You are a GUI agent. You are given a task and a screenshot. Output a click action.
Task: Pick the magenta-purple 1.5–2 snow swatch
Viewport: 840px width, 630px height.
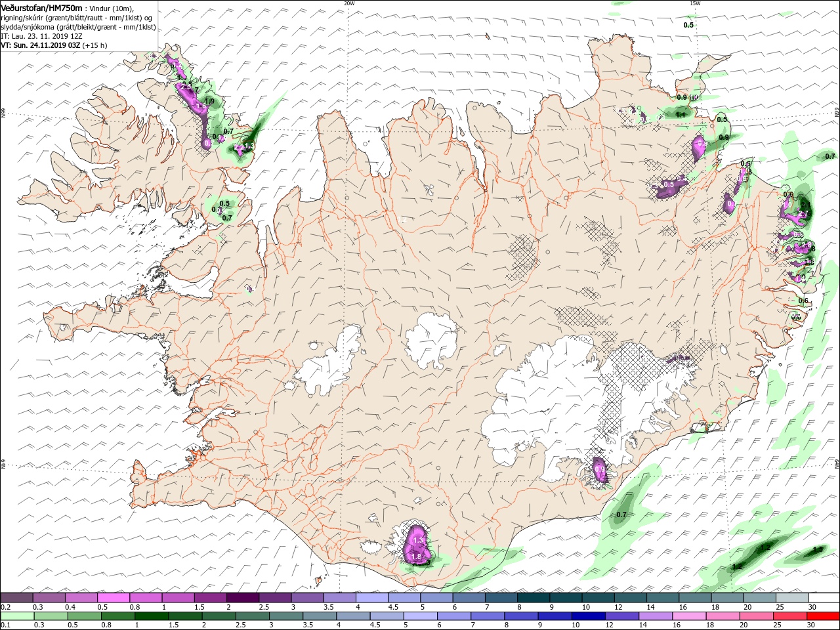pyautogui.click(x=211, y=597)
